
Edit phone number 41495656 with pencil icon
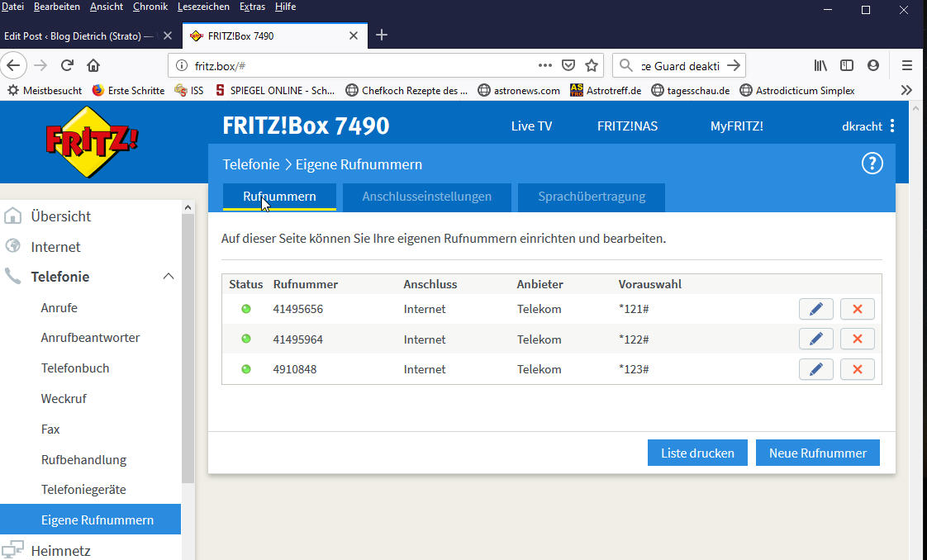pyautogui.click(x=815, y=309)
